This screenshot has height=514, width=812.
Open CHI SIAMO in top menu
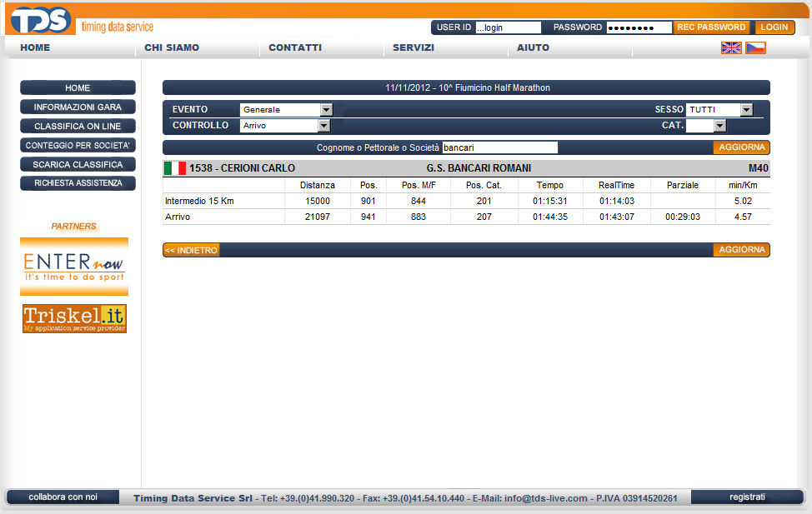pyautogui.click(x=172, y=47)
